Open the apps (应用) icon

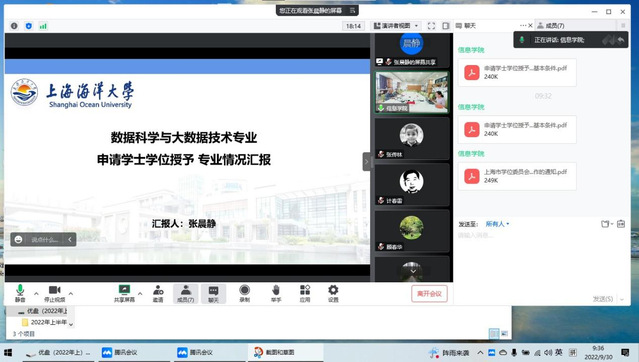pyautogui.click(x=305, y=293)
